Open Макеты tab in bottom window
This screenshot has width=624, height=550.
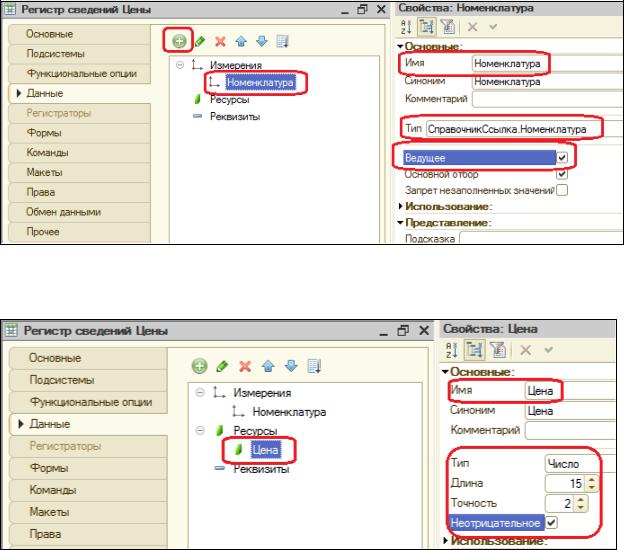pyautogui.click(x=88, y=512)
